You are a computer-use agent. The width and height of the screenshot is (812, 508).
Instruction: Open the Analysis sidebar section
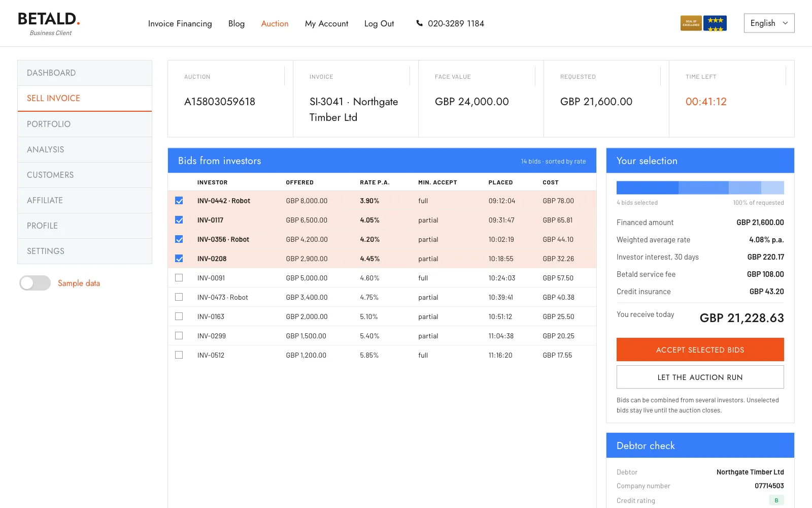pos(85,149)
